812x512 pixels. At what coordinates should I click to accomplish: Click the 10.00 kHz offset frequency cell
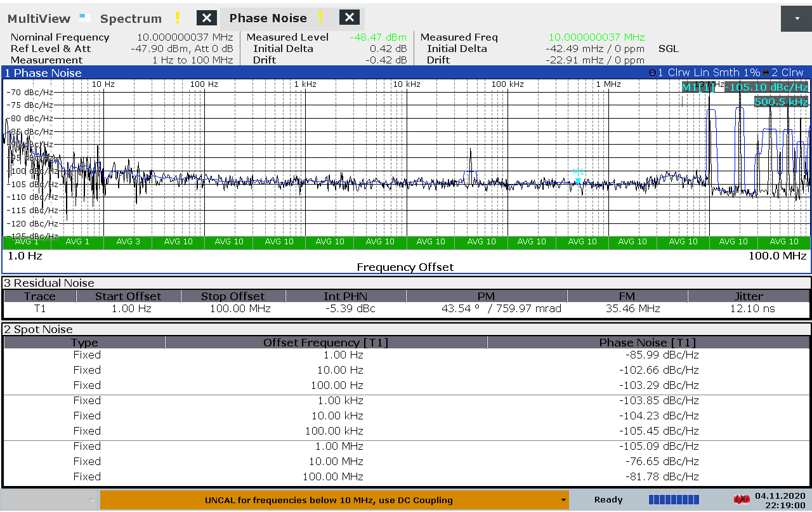tap(341, 416)
